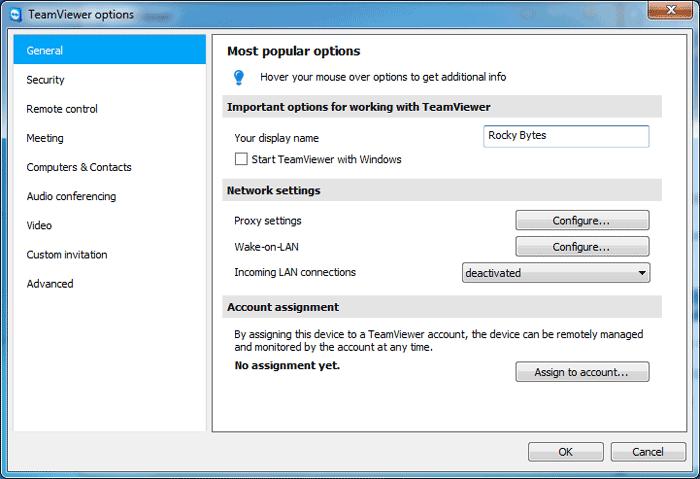Configure Wake-on-LAN
700x479 pixels.
582,247
